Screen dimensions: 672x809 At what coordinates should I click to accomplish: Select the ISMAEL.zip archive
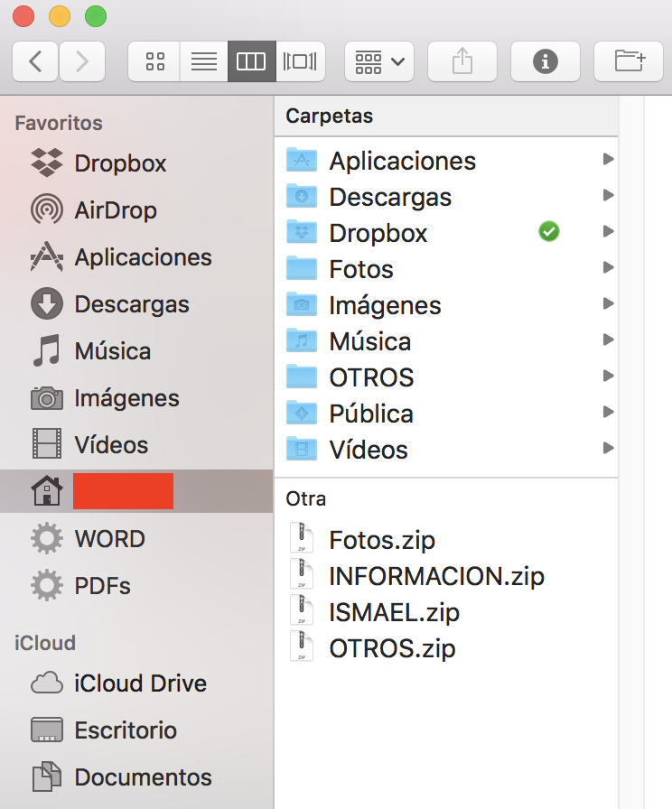(394, 612)
